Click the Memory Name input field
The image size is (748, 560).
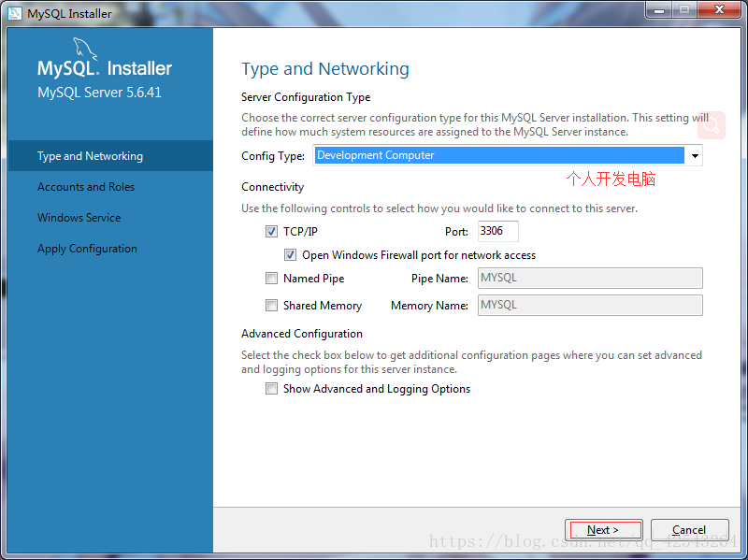tap(590, 306)
